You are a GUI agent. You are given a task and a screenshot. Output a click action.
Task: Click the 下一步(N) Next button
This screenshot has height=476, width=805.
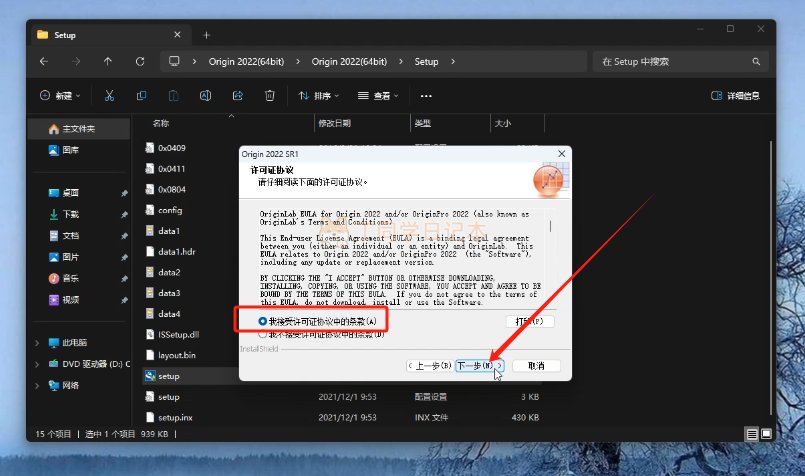click(x=478, y=366)
